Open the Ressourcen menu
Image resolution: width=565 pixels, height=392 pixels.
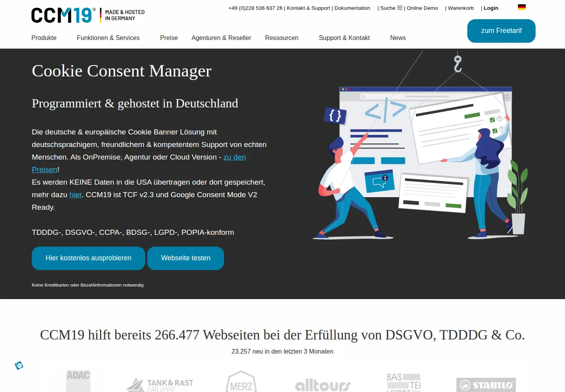point(282,38)
